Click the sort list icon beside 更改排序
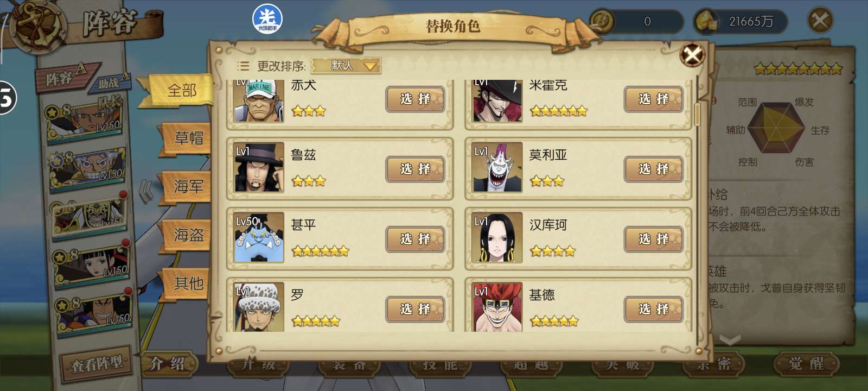The height and width of the screenshot is (391, 868). [x=243, y=66]
